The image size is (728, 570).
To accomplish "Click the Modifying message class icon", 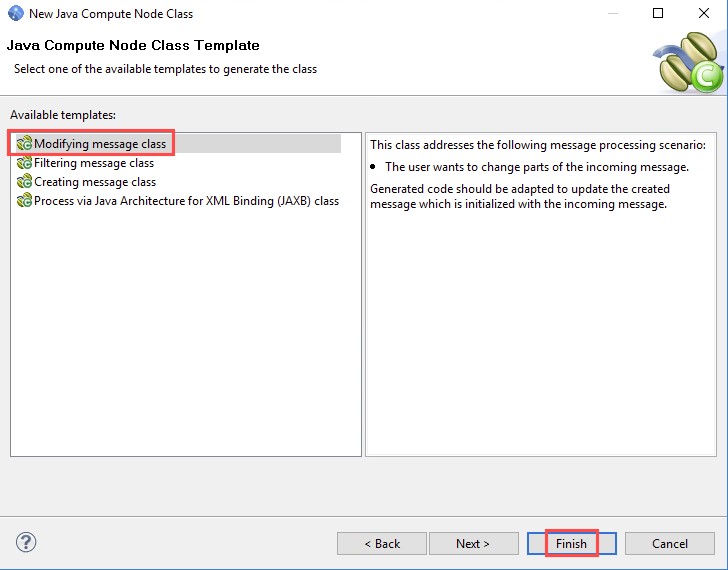I will tap(24, 143).
